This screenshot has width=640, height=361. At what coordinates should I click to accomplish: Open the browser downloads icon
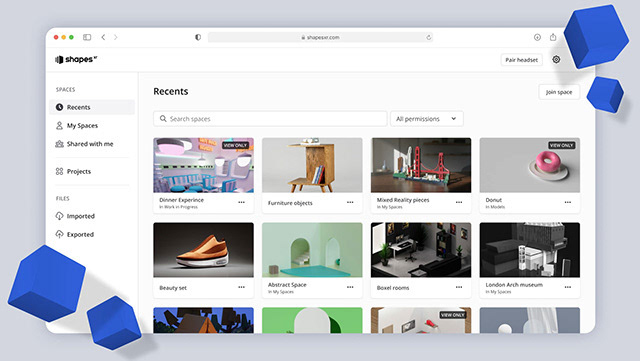click(x=537, y=37)
